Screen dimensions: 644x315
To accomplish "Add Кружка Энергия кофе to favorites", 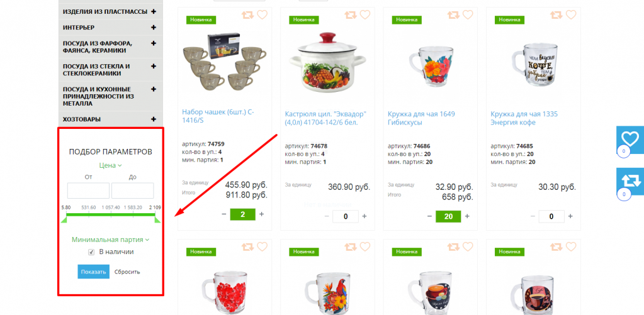I will click(x=571, y=14).
